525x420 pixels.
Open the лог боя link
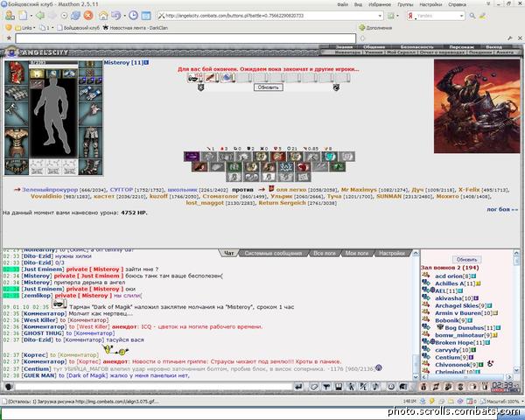tap(502, 209)
